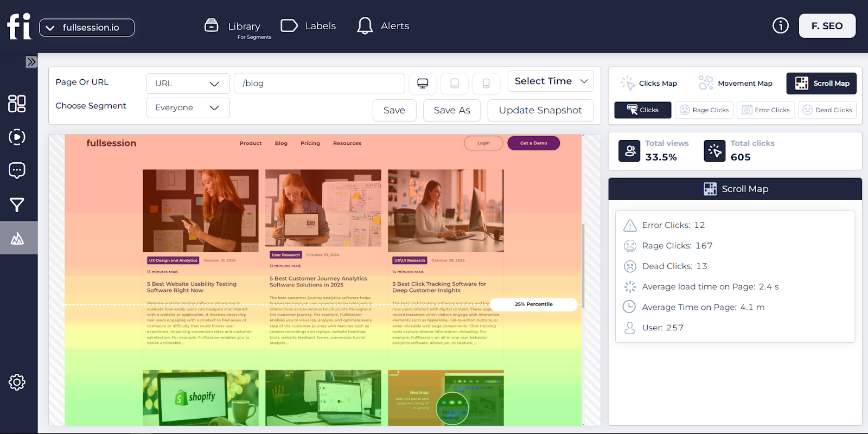Open the Everyone segment dropdown
Image resolution: width=868 pixels, height=434 pixels.
pyautogui.click(x=188, y=108)
